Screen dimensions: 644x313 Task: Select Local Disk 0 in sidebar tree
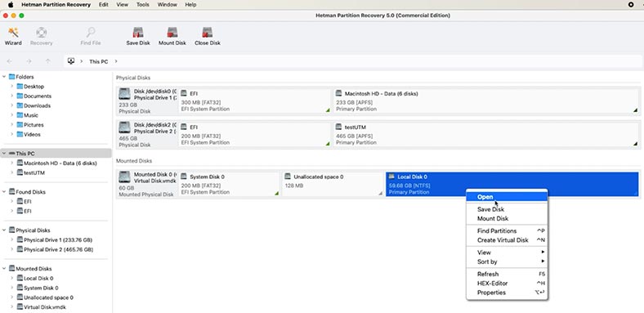click(x=35, y=279)
